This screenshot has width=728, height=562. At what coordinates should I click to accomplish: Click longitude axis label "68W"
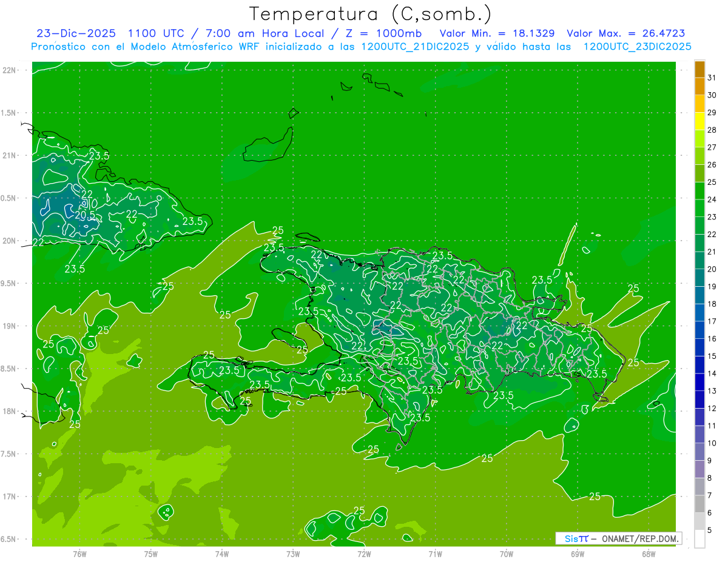click(x=649, y=554)
